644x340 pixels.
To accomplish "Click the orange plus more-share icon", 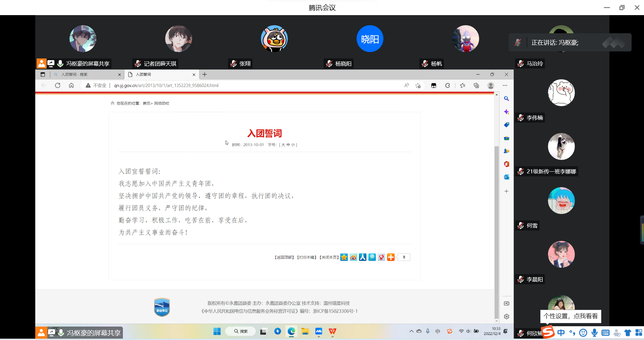I will tap(391, 257).
